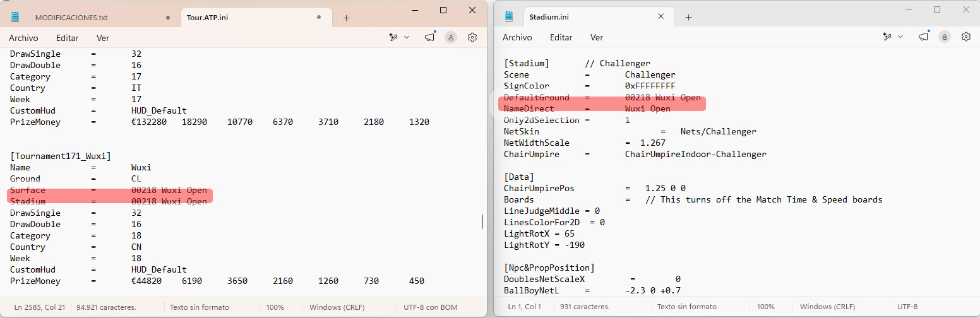Click the unsaved dot on the Tour.ATP.ini tab

click(x=320, y=18)
